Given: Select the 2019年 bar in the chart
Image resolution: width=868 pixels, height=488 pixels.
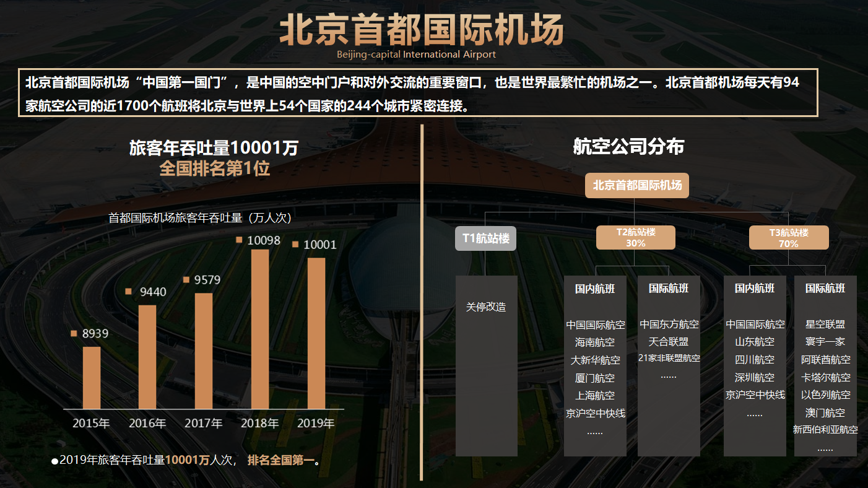Looking at the screenshot, I should [316, 333].
